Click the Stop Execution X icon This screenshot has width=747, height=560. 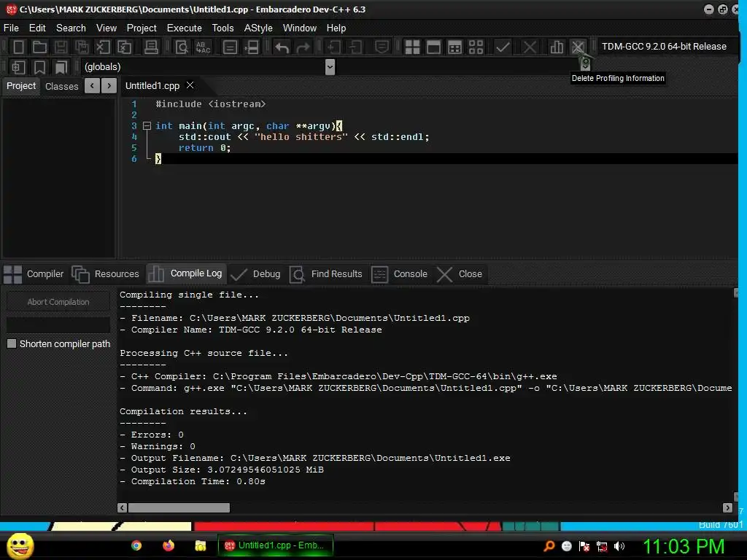(530, 47)
